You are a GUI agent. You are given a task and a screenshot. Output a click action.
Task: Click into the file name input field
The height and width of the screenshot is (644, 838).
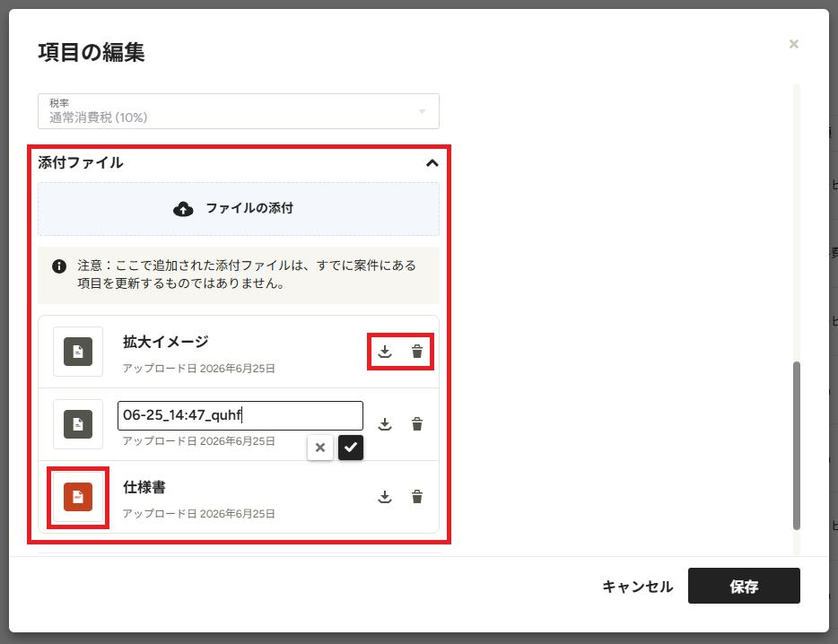coord(240,415)
